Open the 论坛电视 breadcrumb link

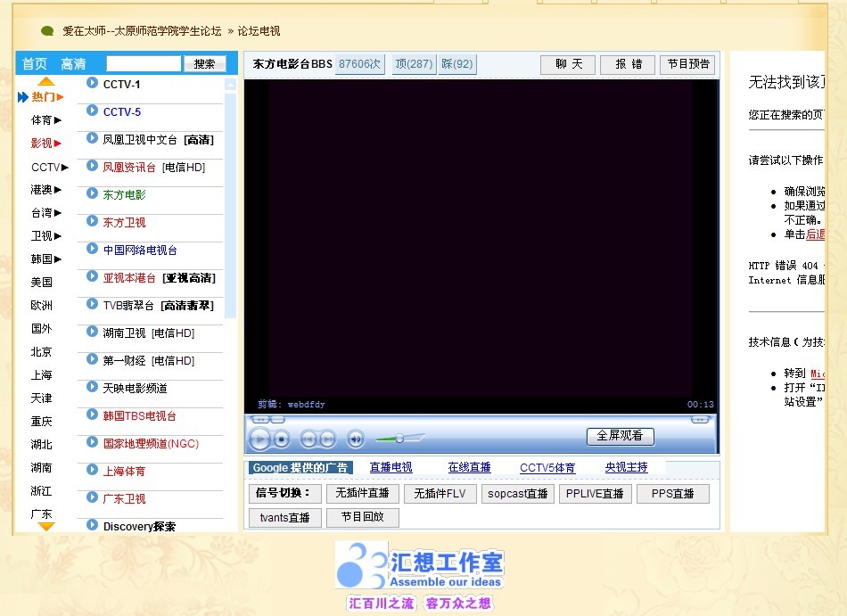pos(259,31)
